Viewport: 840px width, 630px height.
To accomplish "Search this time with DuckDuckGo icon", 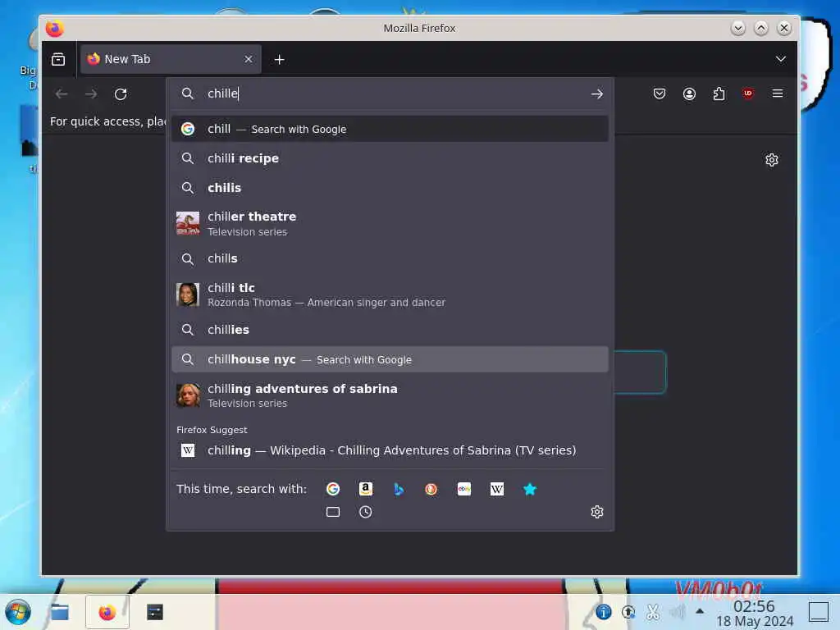I will point(431,489).
